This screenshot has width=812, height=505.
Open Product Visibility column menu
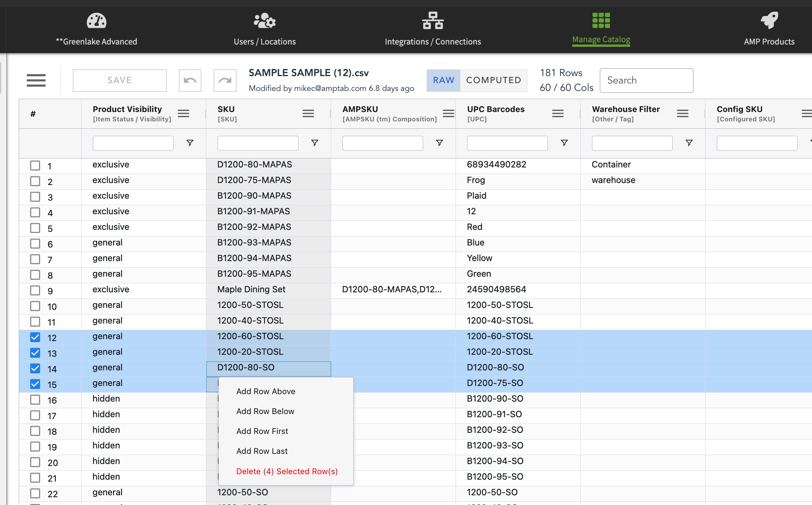tap(183, 114)
